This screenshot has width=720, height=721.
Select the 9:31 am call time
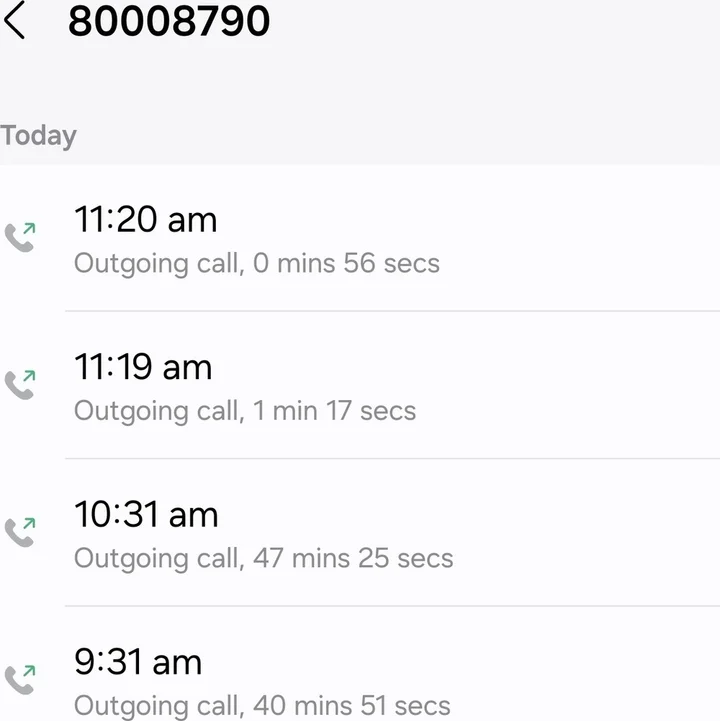pyautogui.click(x=138, y=662)
